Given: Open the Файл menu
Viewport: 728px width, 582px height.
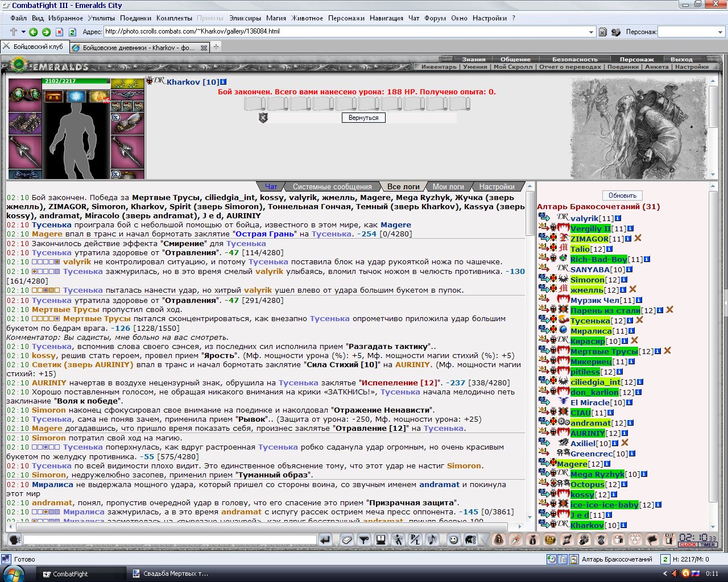Looking at the screenshot, I should pyautogui.click(x=19, y=18).
